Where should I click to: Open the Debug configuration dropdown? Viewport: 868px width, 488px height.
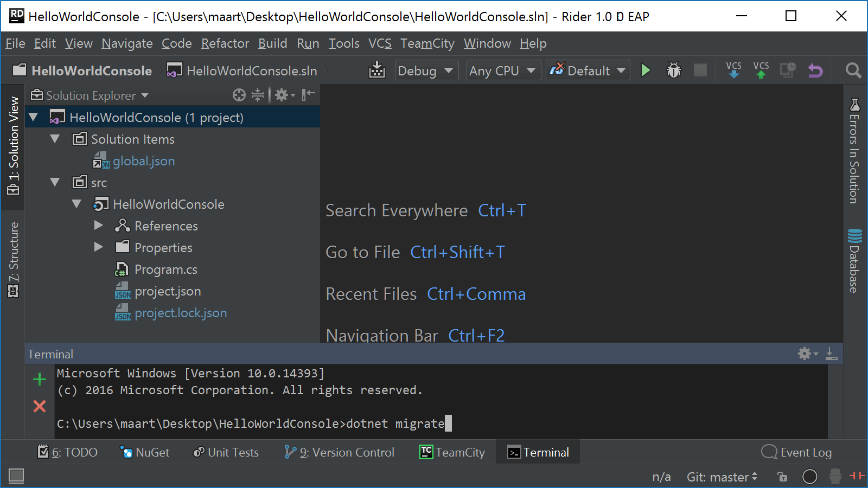coord(426,70)
